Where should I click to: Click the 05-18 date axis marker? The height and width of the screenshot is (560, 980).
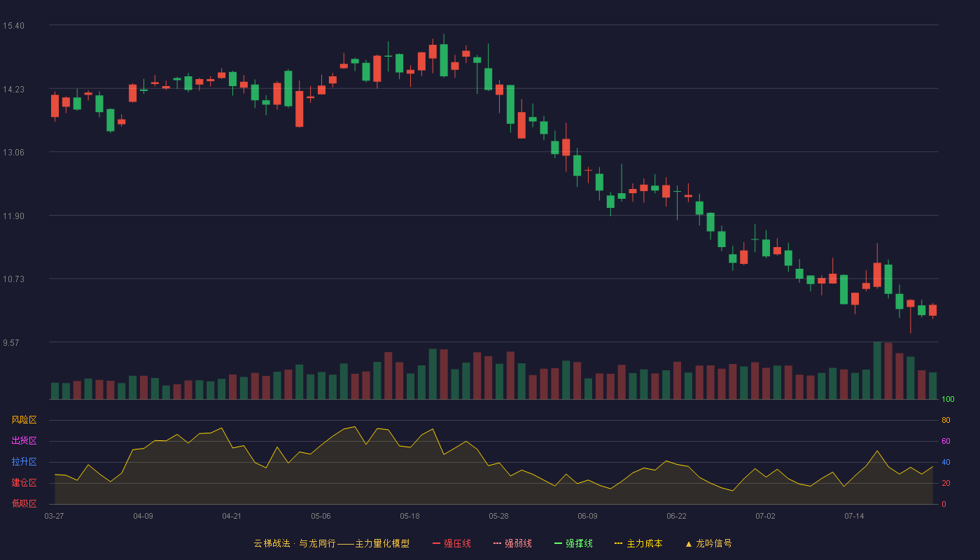point(409,516)
